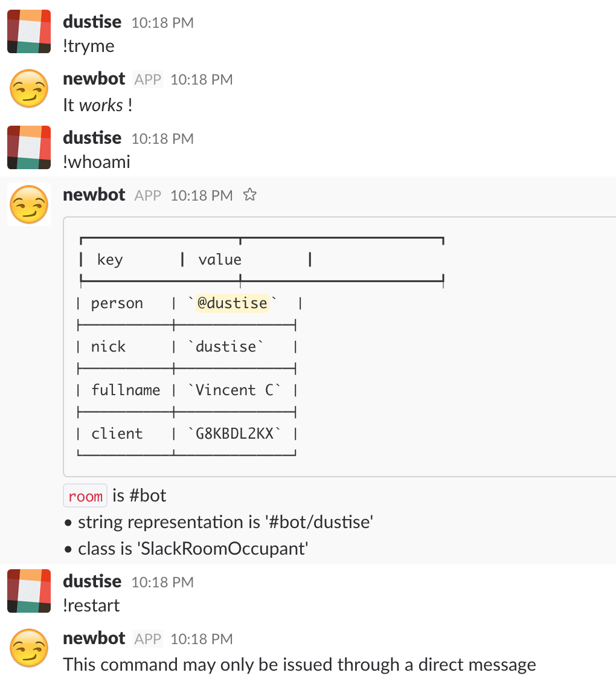
Task: Click the 10:18 PM timestamp on !tryme message
Action: pyautogui.click(x=162, y=23)
